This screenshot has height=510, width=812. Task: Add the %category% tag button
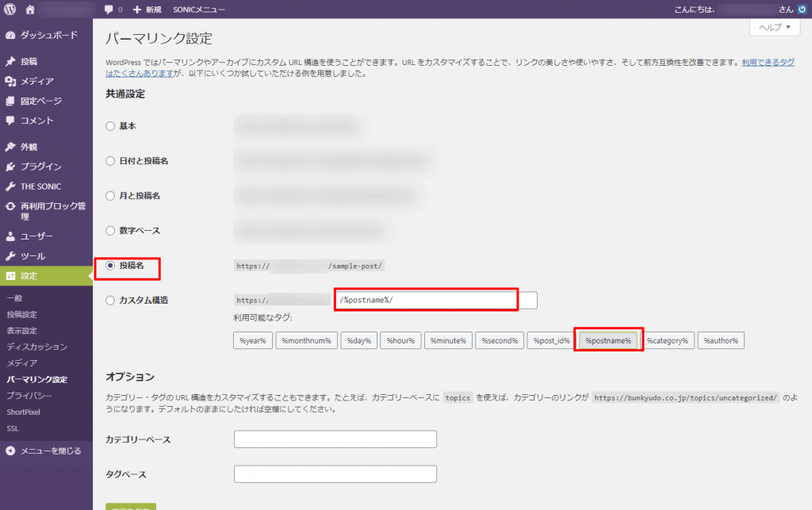(667, 340)
